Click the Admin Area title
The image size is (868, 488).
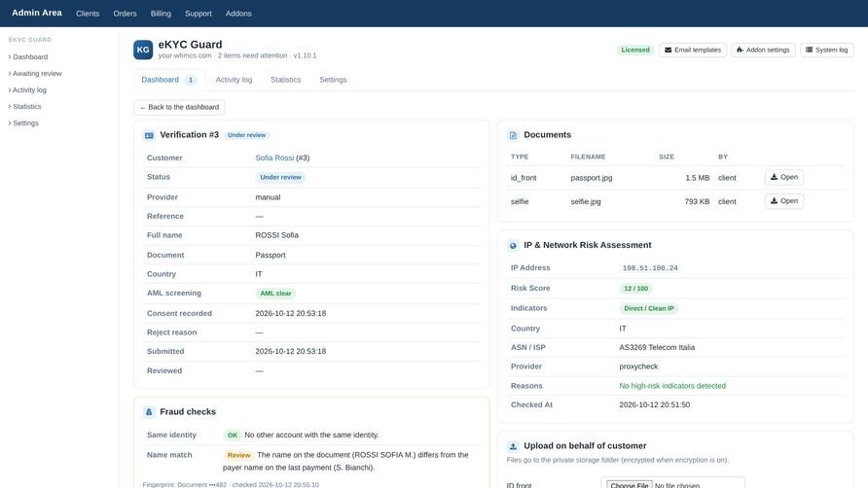pos(37,13)
